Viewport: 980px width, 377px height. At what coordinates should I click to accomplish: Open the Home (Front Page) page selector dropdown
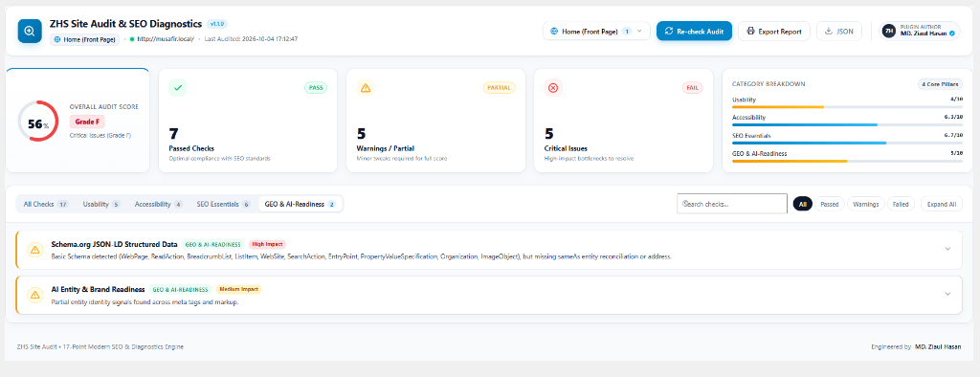click(x=596, y=32)
